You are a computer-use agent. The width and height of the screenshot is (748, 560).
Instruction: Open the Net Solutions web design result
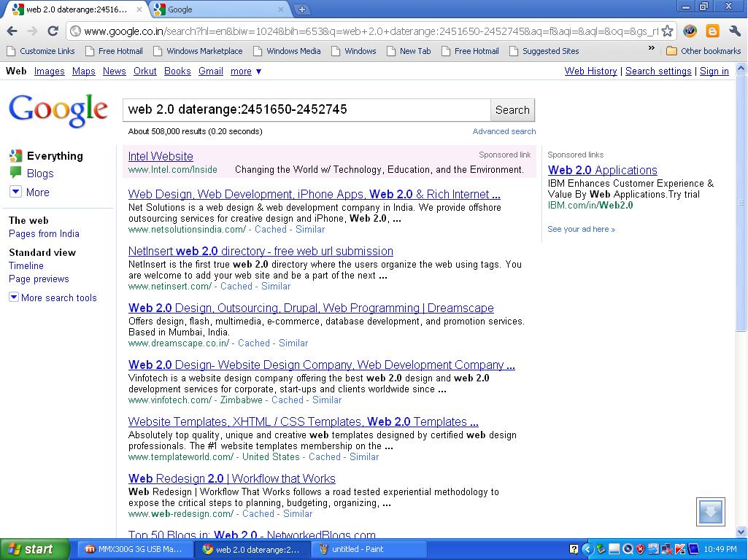click(314, 194)
